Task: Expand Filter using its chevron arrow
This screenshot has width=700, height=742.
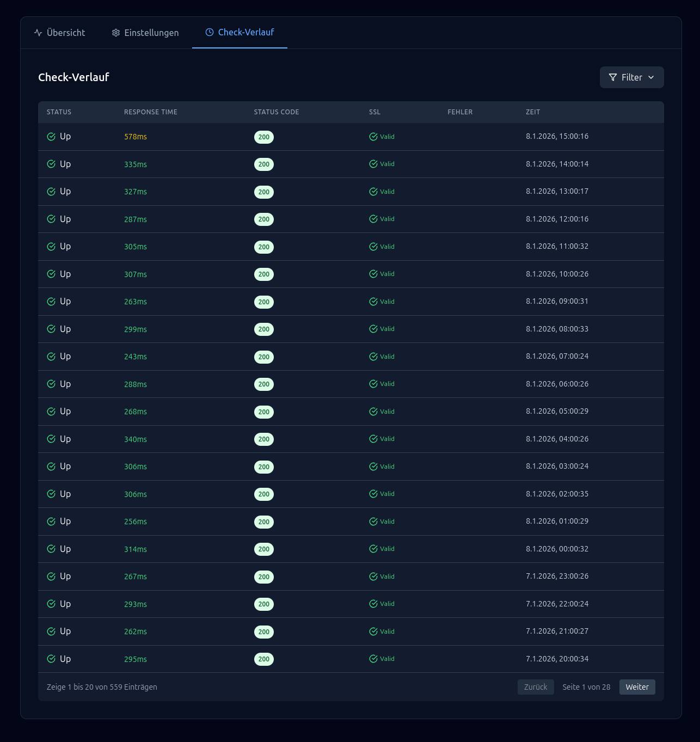Action: [x=651, y=77]
